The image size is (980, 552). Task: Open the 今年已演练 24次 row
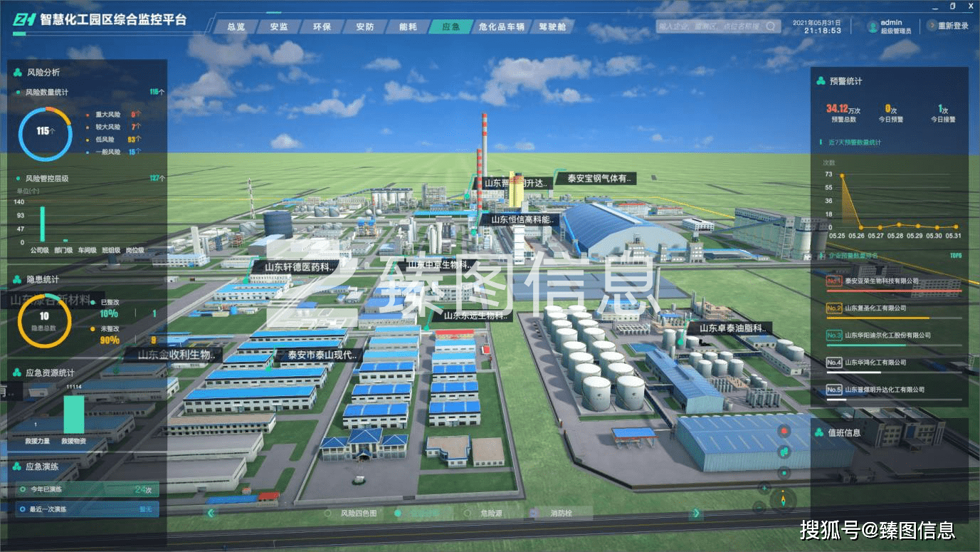[88, 490]
